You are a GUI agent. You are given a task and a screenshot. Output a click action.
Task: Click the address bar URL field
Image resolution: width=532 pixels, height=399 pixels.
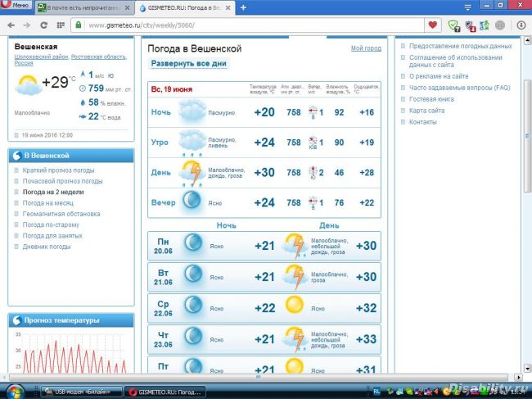(246, 25)
